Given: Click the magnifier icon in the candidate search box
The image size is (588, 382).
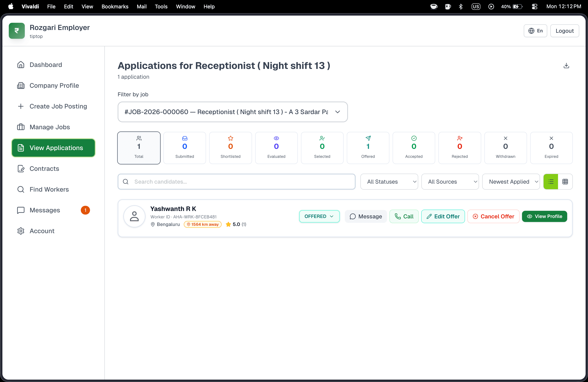Looking at the screenshot, I should coord(126,182).
